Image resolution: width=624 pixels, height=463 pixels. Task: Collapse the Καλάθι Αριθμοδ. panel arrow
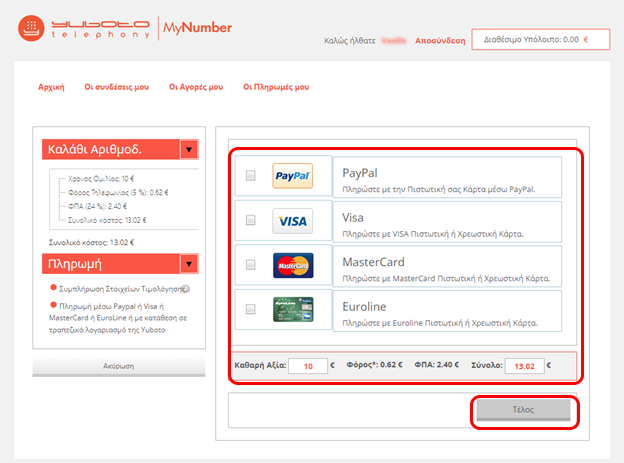[x=189, y=150]
